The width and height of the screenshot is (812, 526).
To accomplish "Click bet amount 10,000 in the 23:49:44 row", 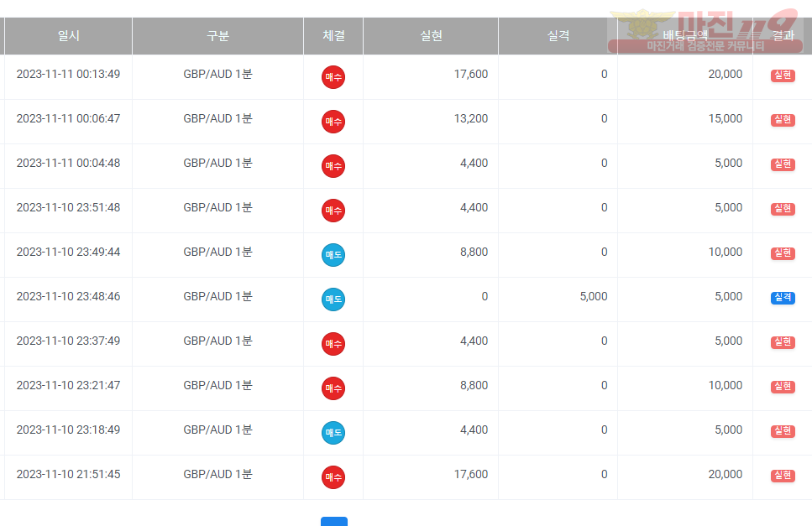I will (x=725, y=252).
